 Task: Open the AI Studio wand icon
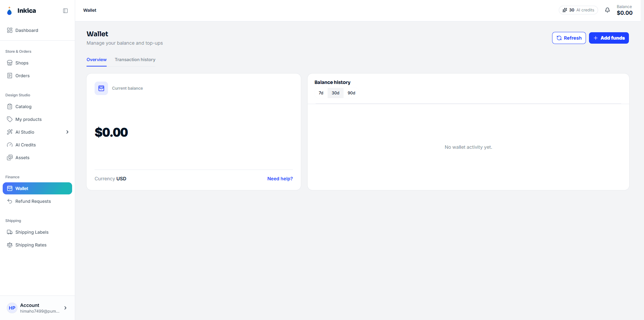coord(10,132)
